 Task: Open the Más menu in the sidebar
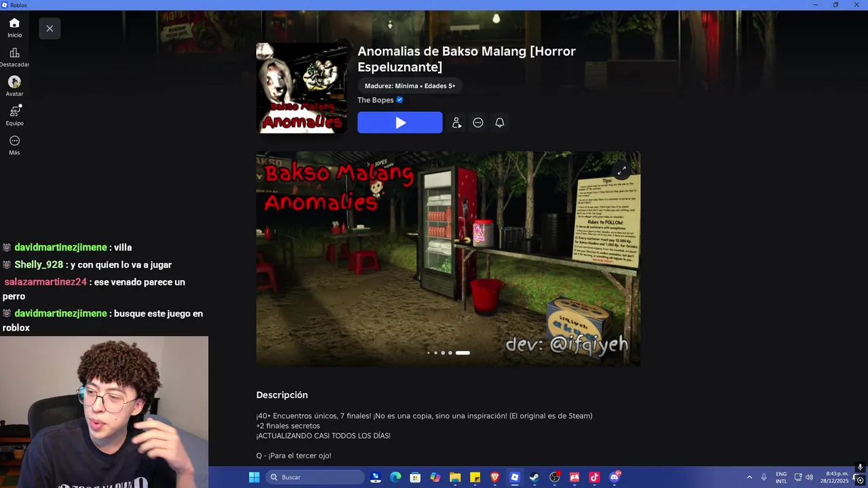click(x=14, y=145)
